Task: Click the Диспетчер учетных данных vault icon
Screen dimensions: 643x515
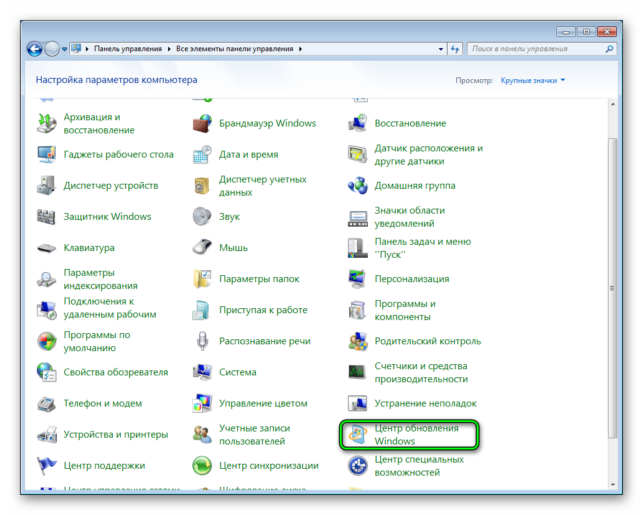Action: (202, 186)
